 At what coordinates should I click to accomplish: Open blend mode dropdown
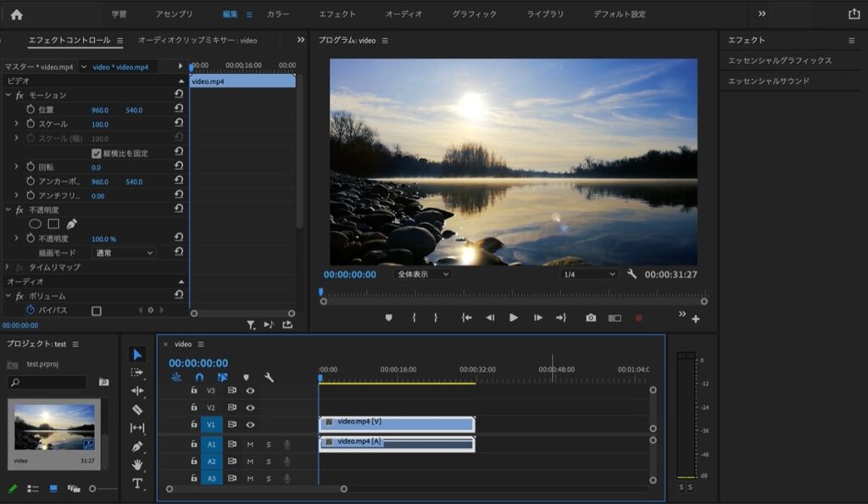[x=124, y=253]
